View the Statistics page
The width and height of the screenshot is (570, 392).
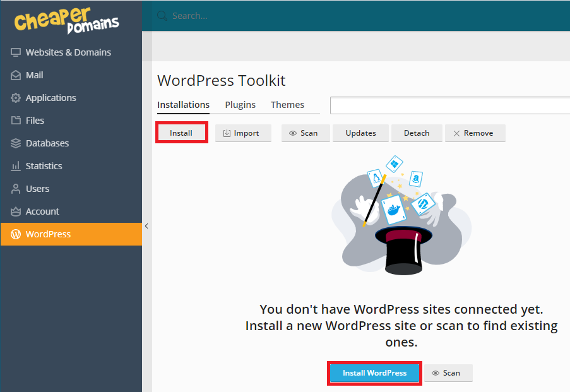pos(71,166)
